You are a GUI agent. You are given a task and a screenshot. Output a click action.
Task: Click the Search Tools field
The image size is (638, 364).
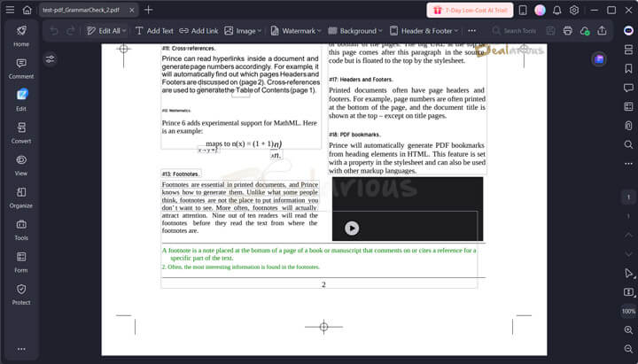514,31
